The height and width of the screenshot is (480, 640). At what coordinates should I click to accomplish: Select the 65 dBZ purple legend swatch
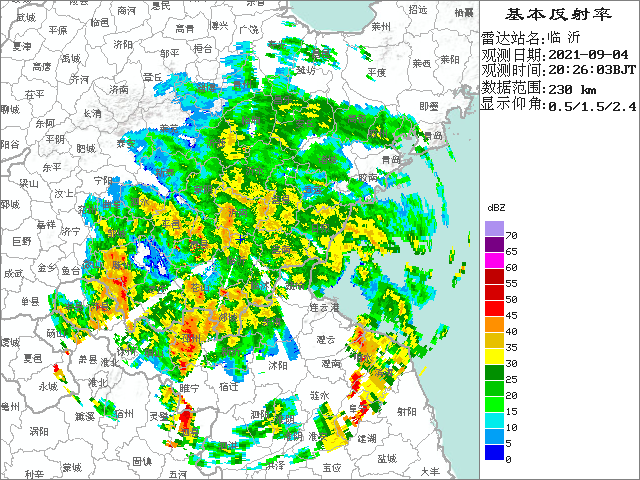click(494, 245)
